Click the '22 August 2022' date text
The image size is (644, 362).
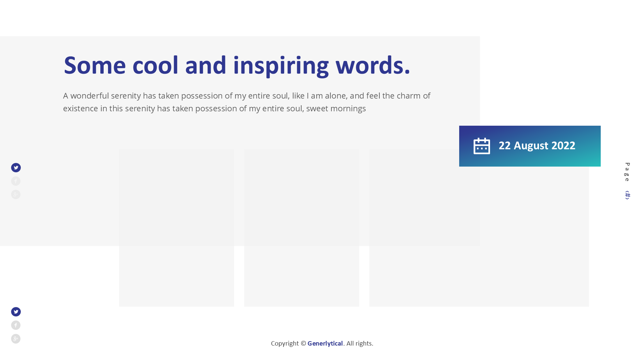pyautogui.click(x=537, y=146)
